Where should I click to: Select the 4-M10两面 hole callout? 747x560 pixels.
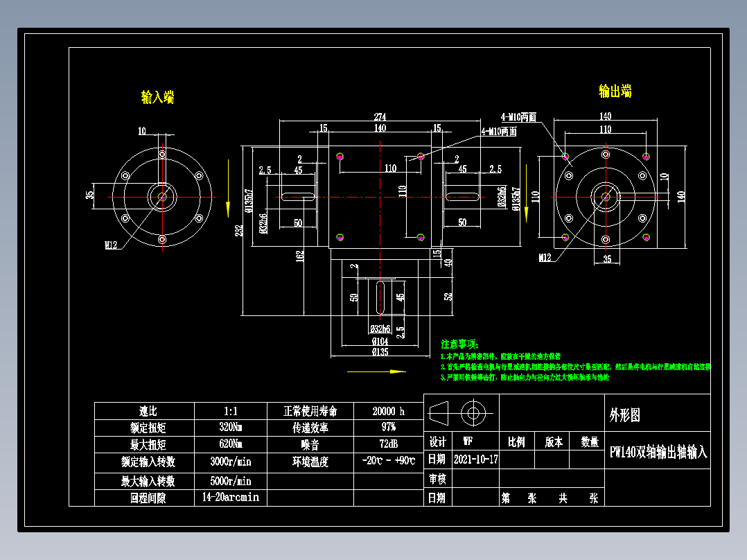(x=518, y=116)
